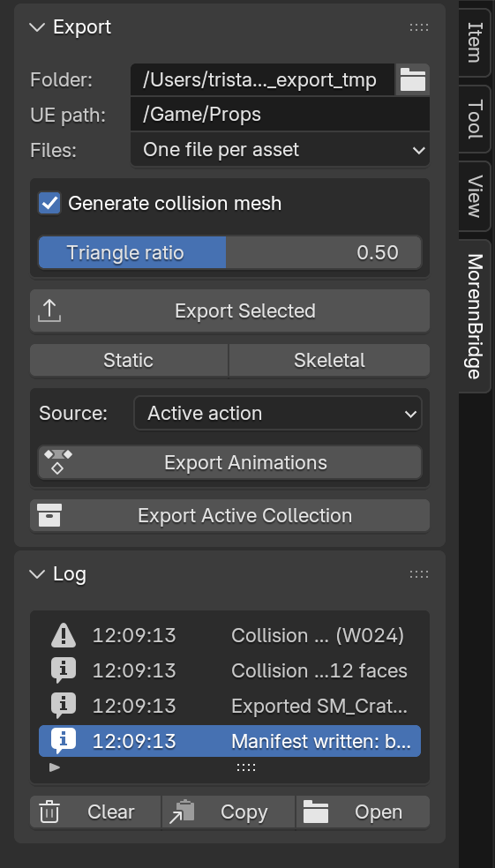
Task: Select the Static mesh type toggle
Action: [129, 361]
